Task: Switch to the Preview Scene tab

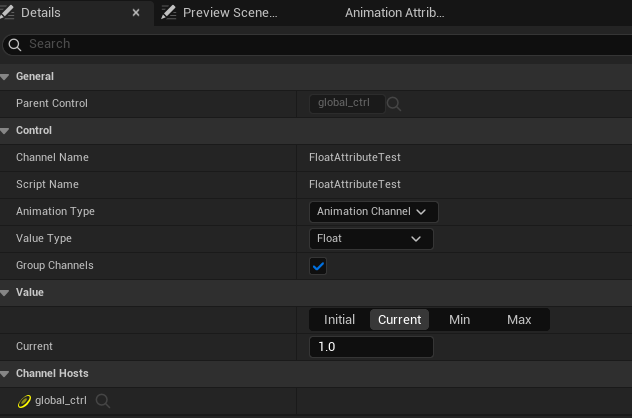Action: point(229,13)
